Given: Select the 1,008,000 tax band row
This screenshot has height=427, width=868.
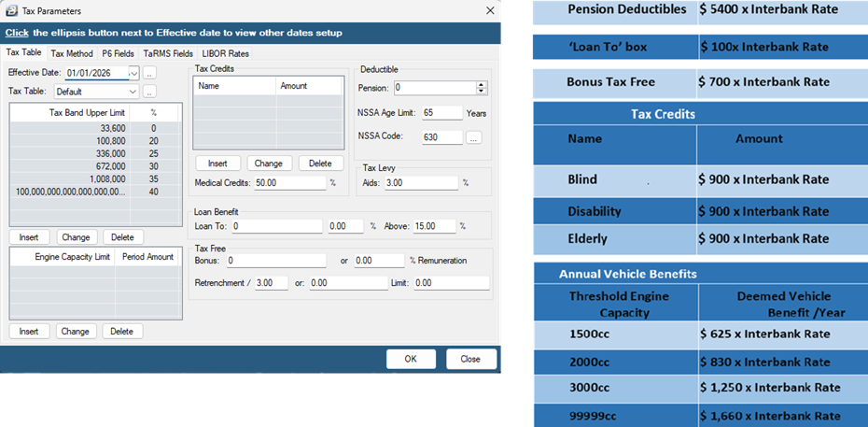Looking at the screenshot, I should [x=94, y=178].
